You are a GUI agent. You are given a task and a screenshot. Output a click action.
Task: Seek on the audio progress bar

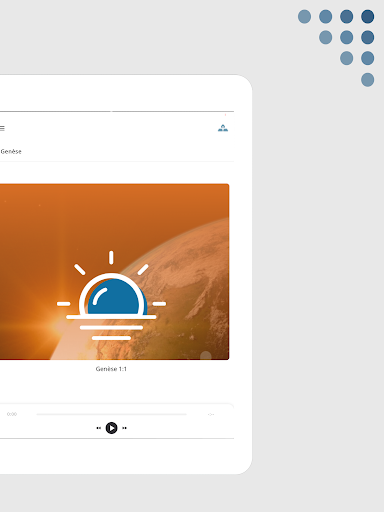tap(111, 414)
